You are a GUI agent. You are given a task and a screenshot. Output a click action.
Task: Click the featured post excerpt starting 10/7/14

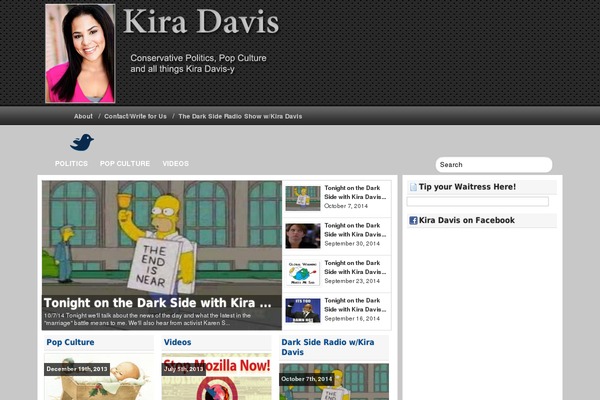[147, 319]
